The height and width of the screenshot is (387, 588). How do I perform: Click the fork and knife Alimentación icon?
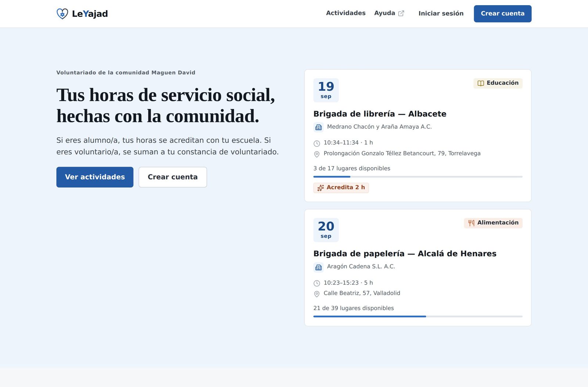coord(471,223)
